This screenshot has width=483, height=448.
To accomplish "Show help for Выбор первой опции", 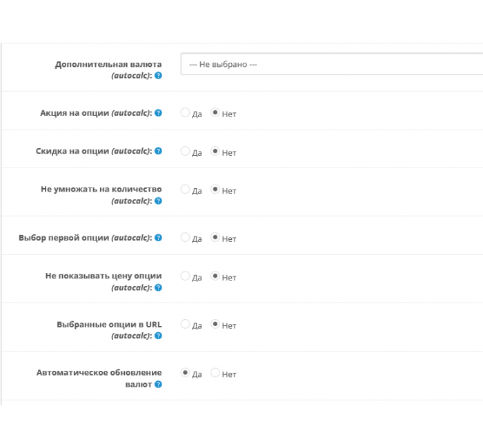I will (158, 238).
